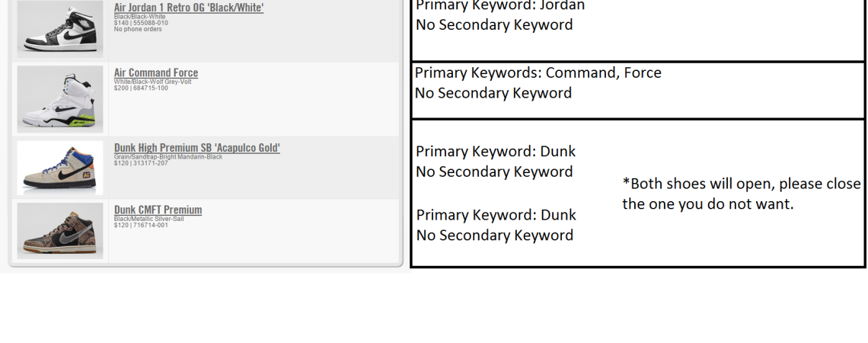Select the $200 | 684715-100 price text
Image resolution: width=868 pixels, height=343 pixels.
coord(141,88)
